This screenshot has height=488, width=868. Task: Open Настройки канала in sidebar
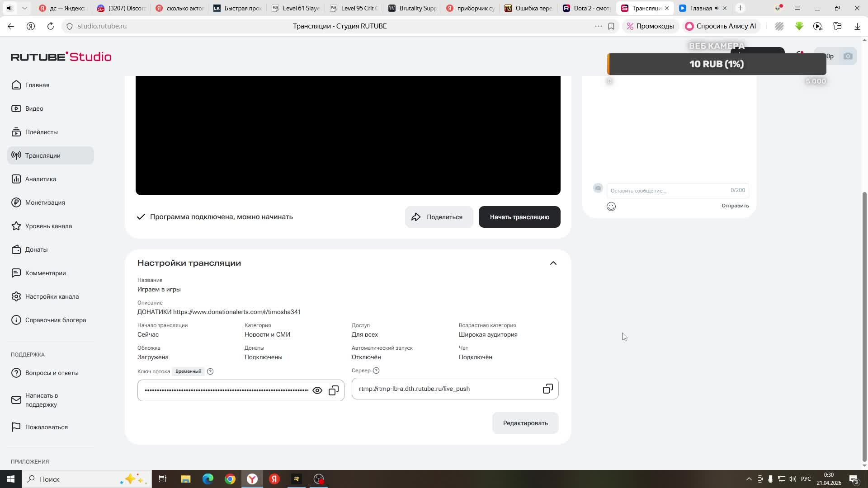[52, 296]
